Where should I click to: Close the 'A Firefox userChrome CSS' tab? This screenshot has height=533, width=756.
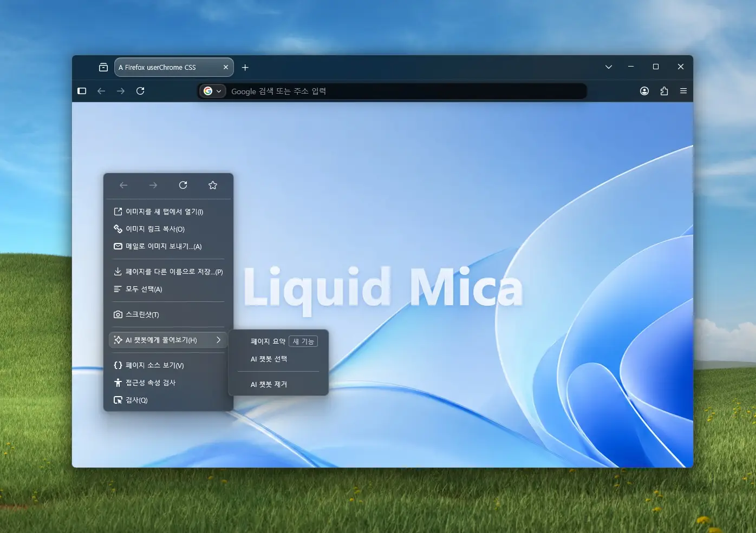[x=226, y=67]
